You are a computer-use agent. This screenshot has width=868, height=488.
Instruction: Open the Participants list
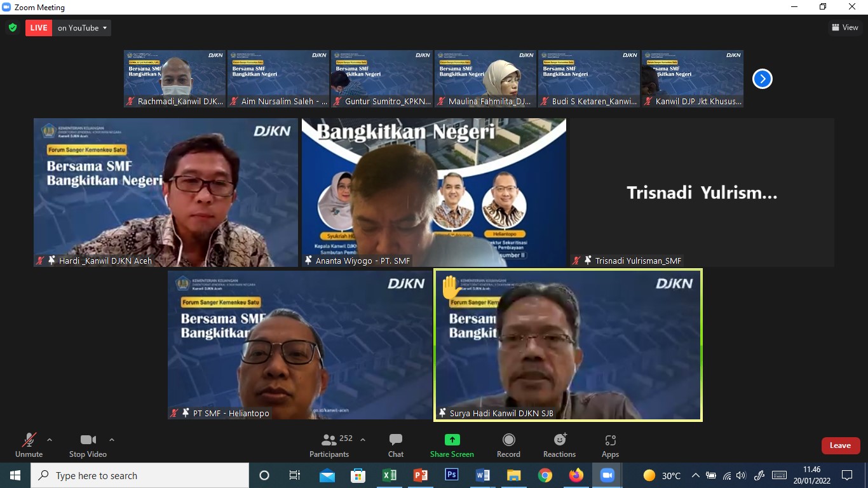(329, 445)
